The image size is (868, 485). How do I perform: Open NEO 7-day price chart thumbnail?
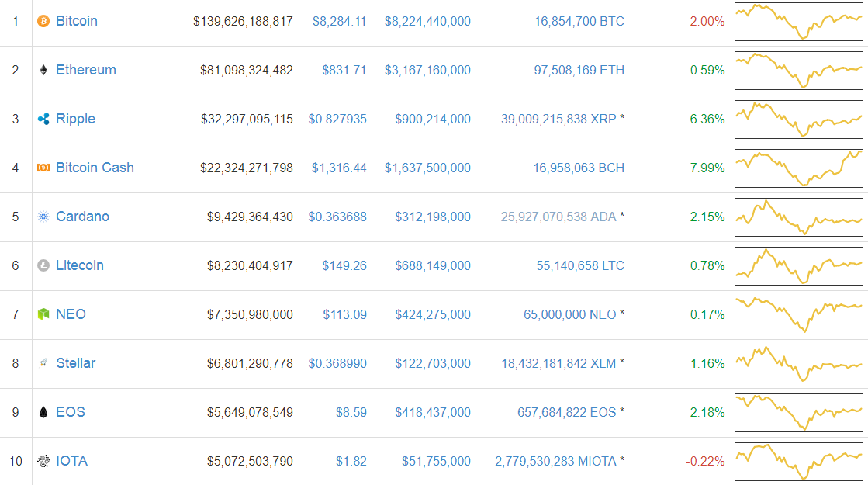point(798,314)
